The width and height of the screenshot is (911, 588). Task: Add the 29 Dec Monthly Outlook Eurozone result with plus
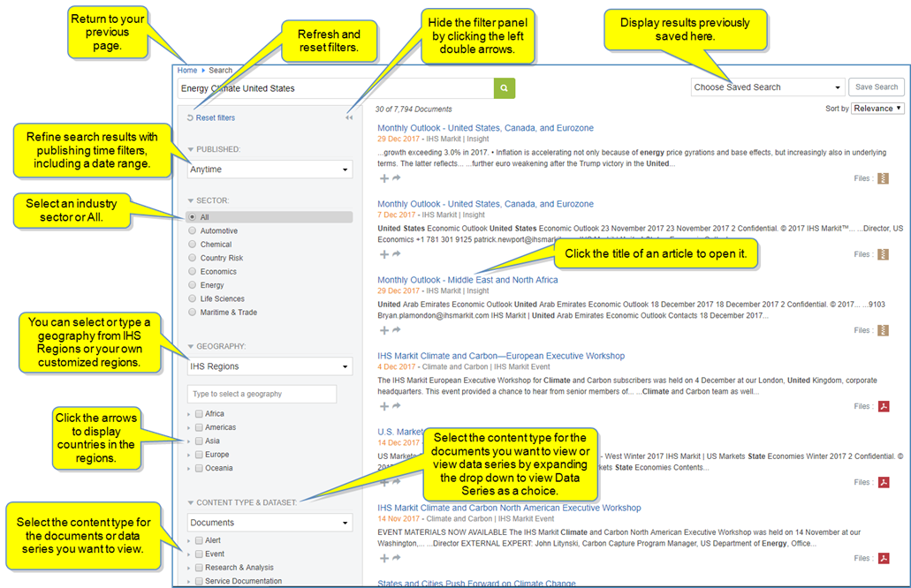pos(384,178)
